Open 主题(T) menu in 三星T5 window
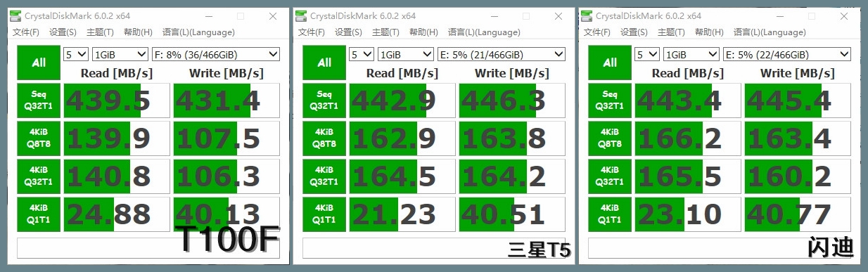This screenshot has height=272, width=868. [x=385, y=32]
